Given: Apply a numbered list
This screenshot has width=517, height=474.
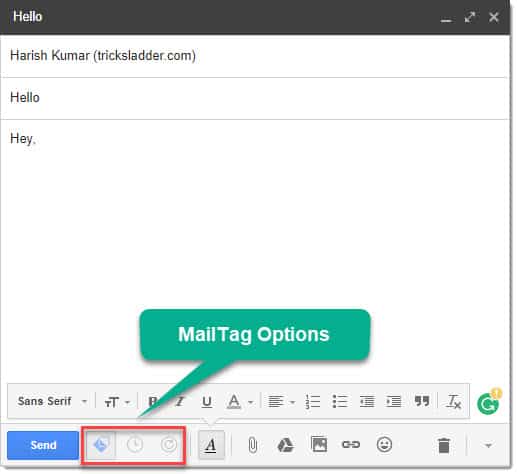Looking at the screenshot, I should pyautogui.click(x=313, y=402).
